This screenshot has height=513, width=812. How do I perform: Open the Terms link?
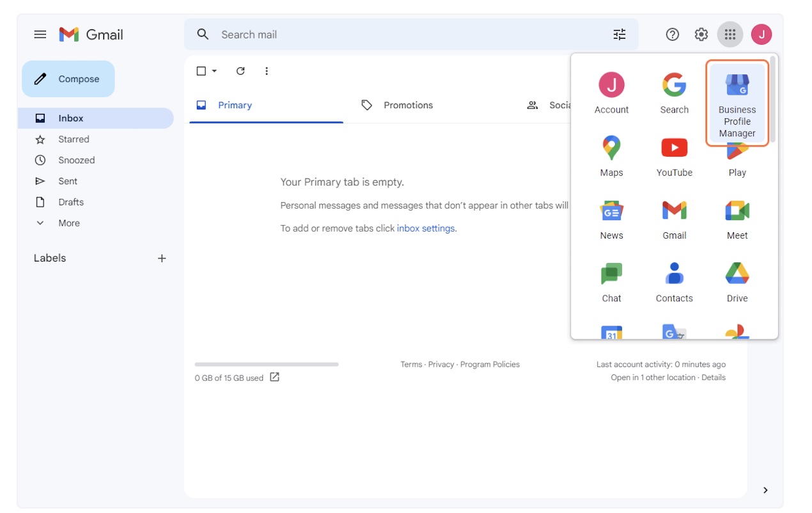411,365
